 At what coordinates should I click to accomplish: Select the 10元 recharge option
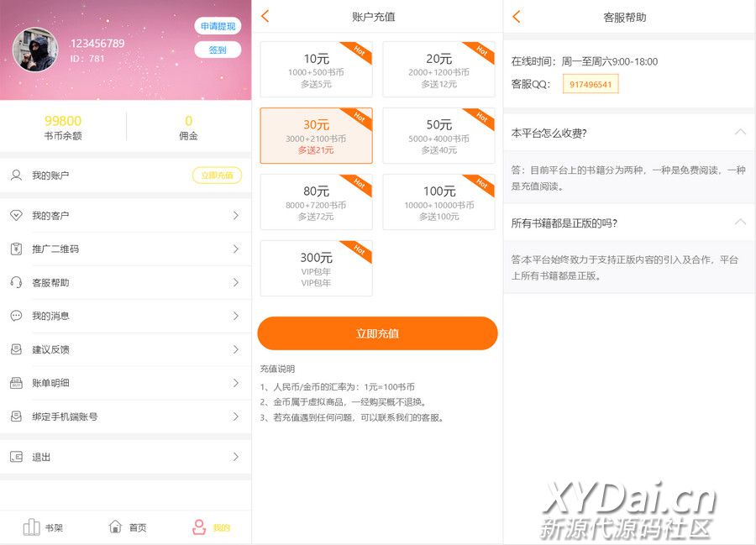pyautogui.click(x=317, y=70)
